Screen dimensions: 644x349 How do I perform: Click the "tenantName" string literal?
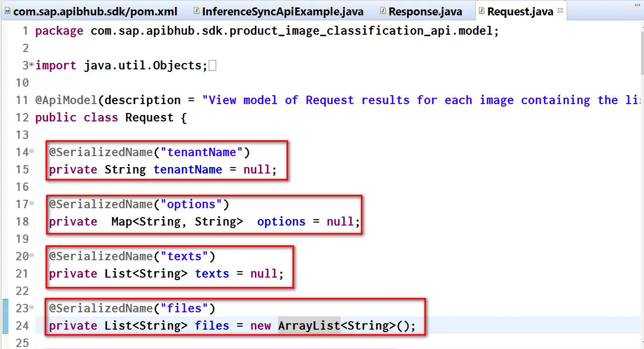pyautogui.click(x=202, y=152)
